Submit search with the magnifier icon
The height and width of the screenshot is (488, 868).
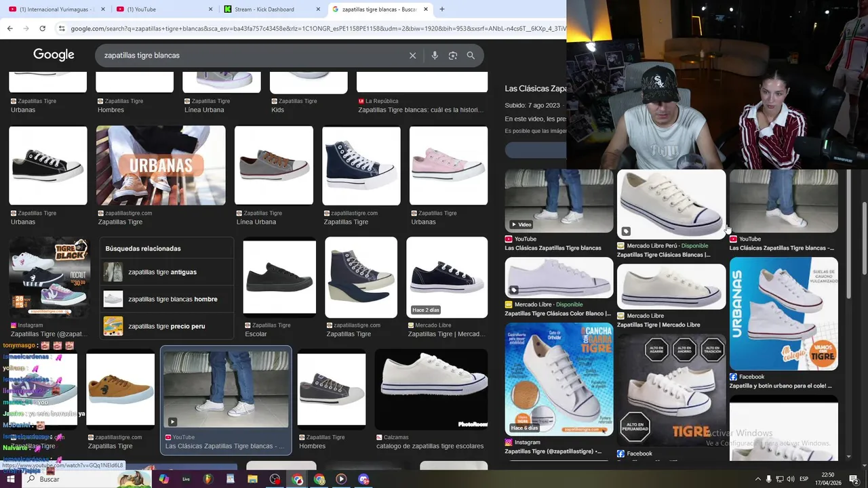pyautogui.click(x=471, y=56)
